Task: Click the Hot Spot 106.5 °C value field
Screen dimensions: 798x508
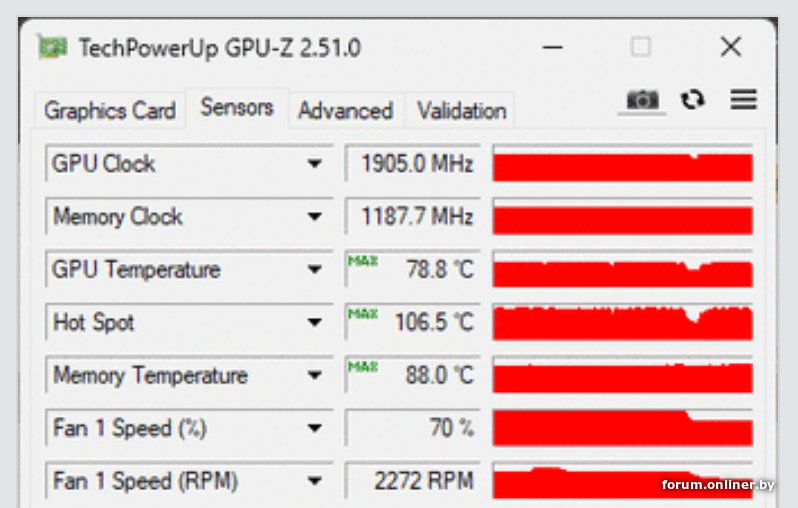Action: 413,322
